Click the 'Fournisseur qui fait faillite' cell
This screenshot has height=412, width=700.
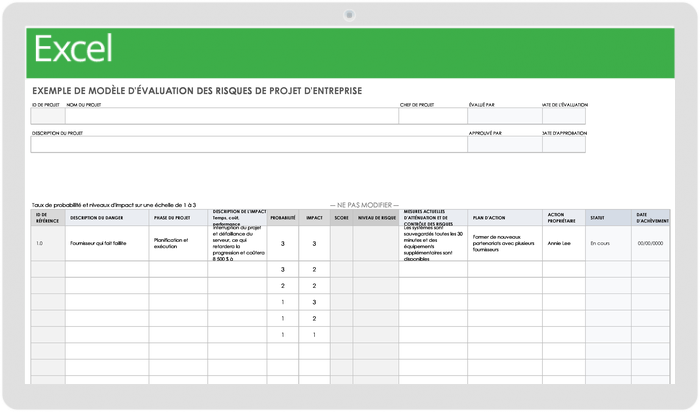click(x=107, y=243)
